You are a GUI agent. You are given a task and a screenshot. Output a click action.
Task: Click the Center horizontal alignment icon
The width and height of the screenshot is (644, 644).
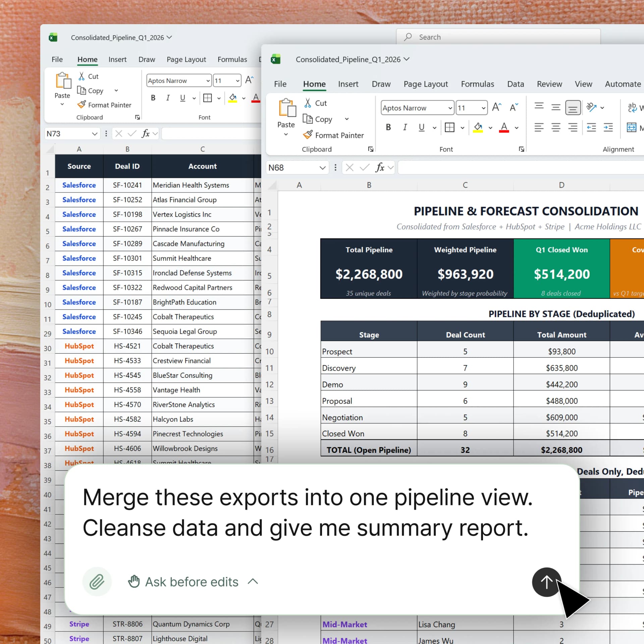point(556,127)
